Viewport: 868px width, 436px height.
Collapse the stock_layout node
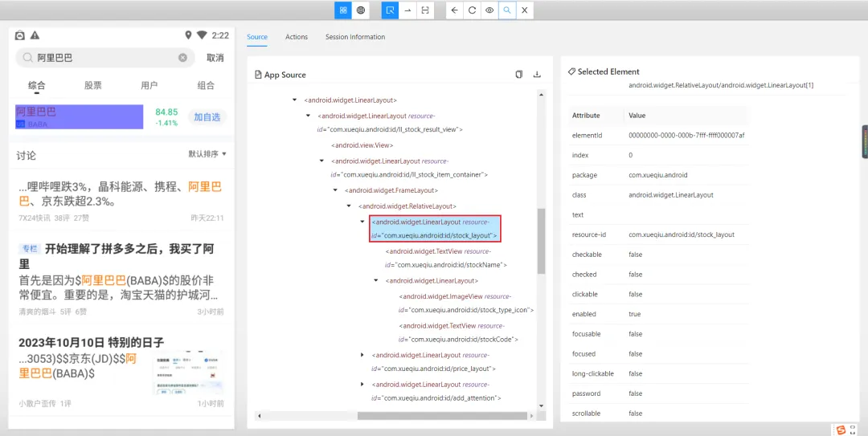click(362, 222)
